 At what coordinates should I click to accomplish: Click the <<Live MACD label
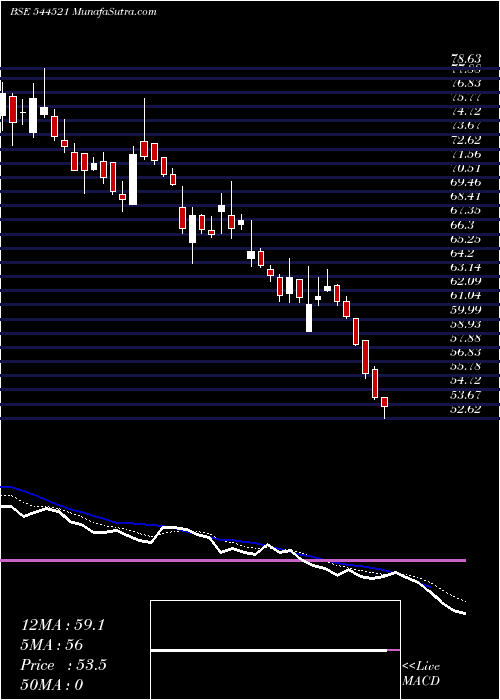[x=421, y=674]
